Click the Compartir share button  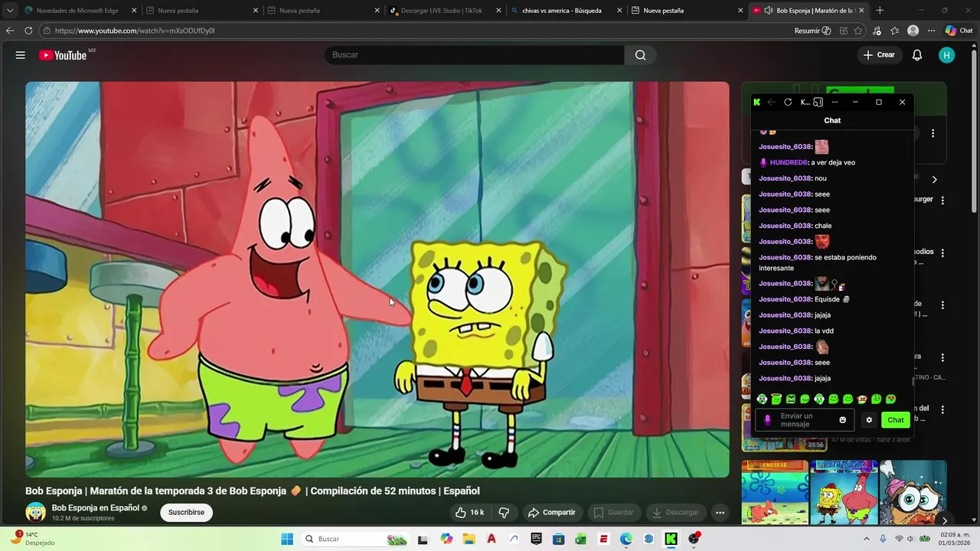(551, 513)
